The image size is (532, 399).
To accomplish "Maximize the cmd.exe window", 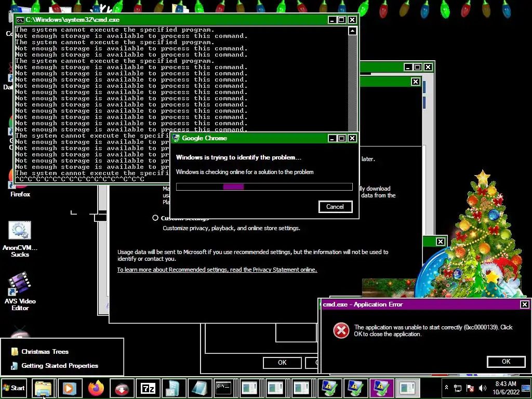I will coord(342,20).
